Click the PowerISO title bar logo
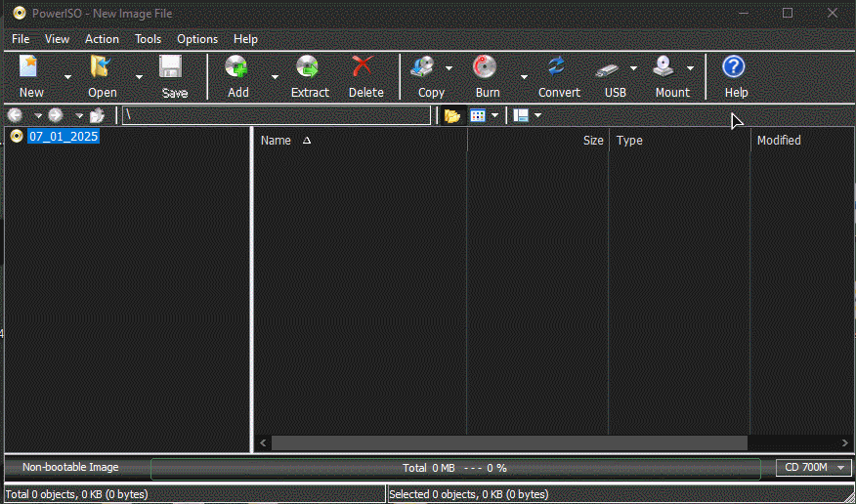Screen dimensions: 856x504 (20, 13)
